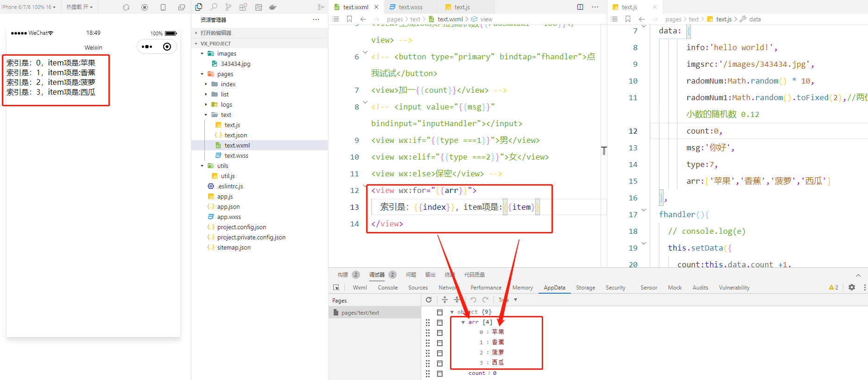This screenshot has height=380, width=868.
Task: Open the 问题 problems panel tab
Action: (x=411, y=275)
